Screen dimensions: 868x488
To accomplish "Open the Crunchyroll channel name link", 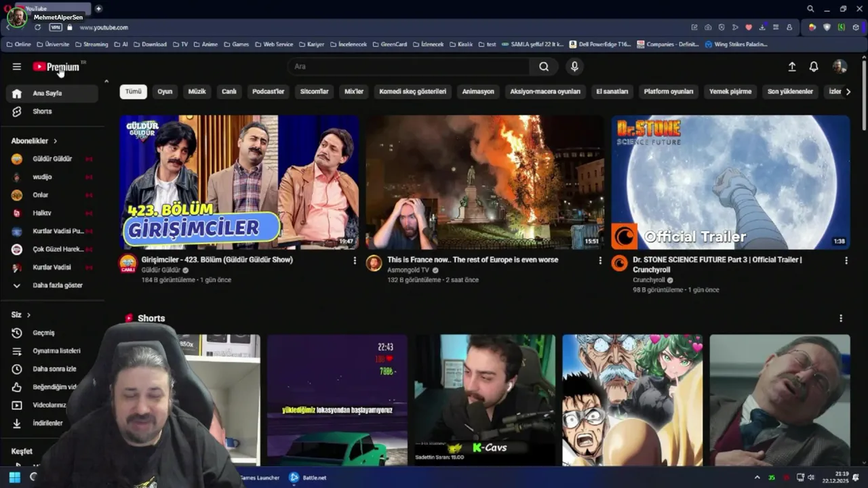I will pyautogui.click(x=649, y=280).
